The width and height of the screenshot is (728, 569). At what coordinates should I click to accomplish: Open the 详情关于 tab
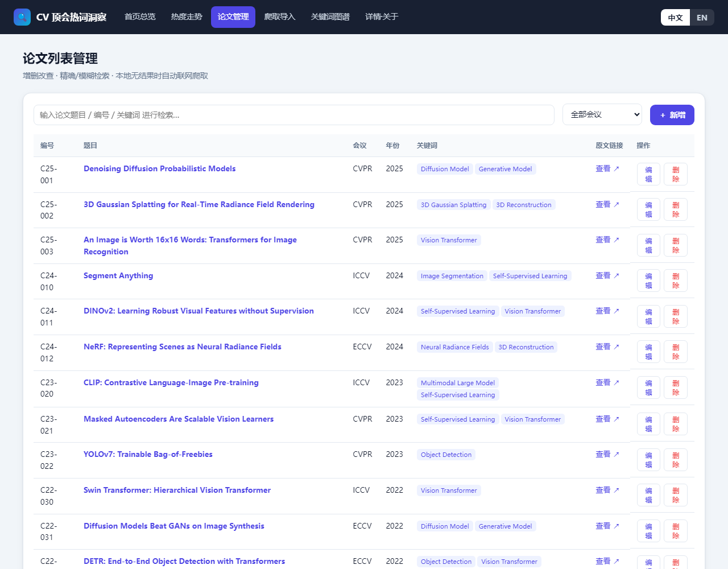[382, 17]
